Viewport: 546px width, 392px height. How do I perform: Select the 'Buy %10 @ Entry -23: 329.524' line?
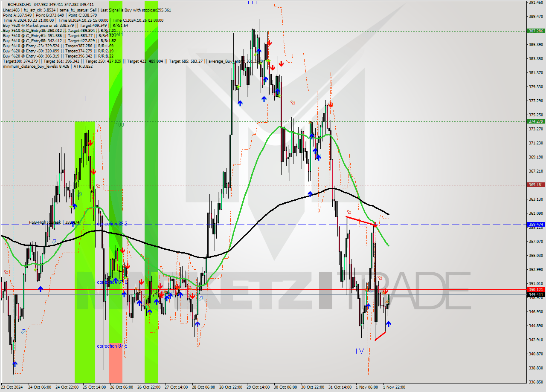click(58, 46)
